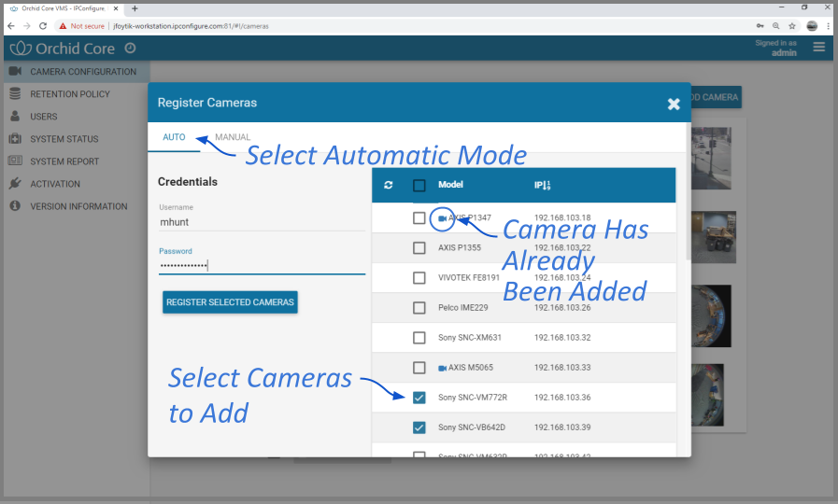Open Version Information in sidebar

click(78, 206)
